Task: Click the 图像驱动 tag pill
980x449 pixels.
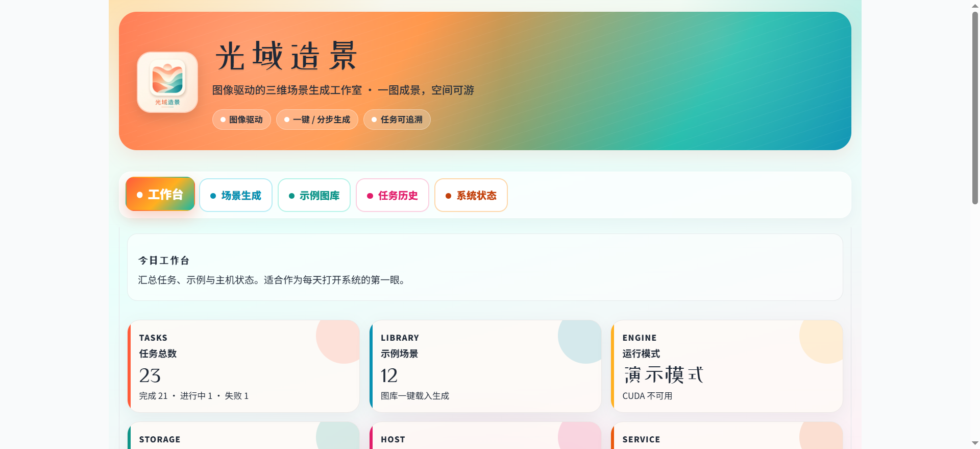Action: coord(241,120)
